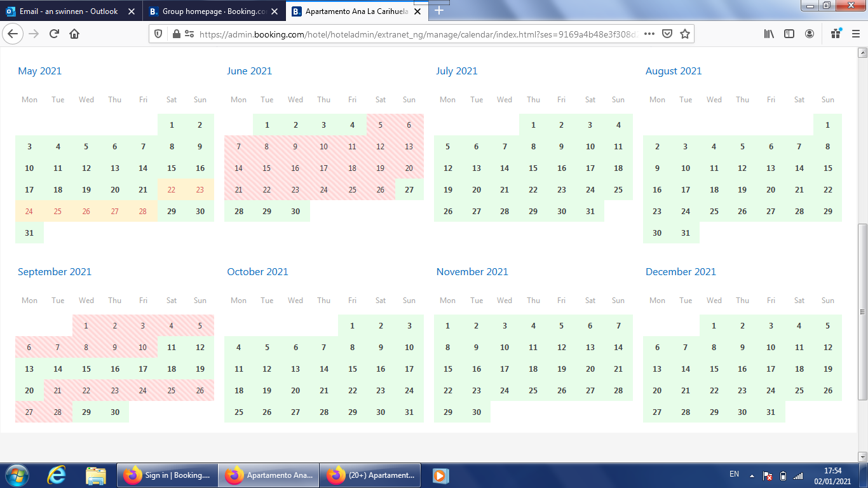The width and height of the screenshot is (868, 488).
Task: Save the page to Pocket
Action: [667, 34]
